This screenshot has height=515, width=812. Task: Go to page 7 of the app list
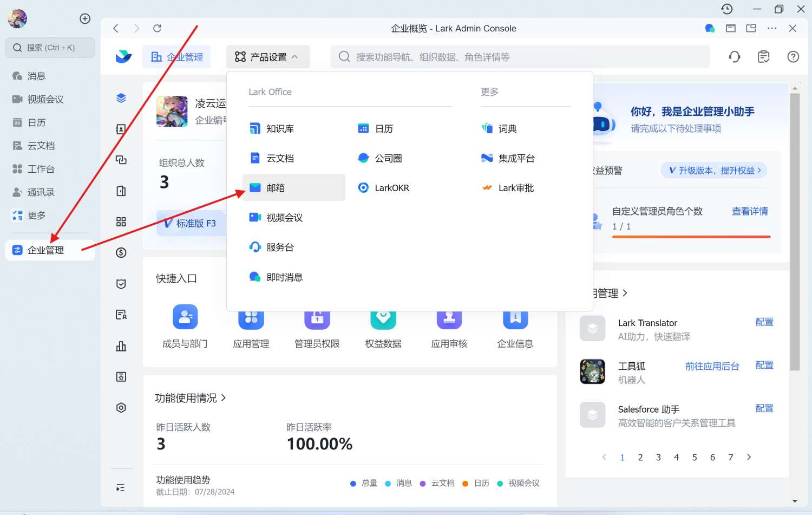tap(731, 457)
